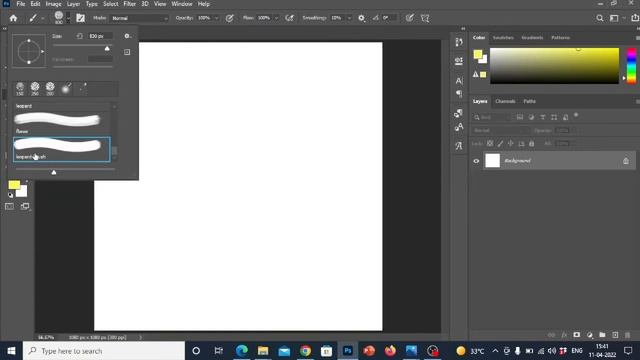Open the workspace switcher icon
640x360 pixels.
click(614, 18)
